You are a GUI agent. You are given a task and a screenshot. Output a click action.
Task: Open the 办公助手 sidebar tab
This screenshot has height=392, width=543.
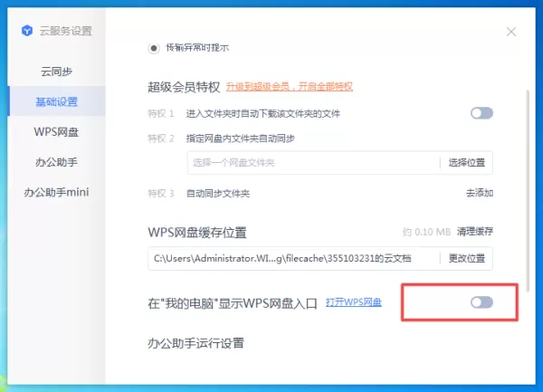[x=56, y=162]
